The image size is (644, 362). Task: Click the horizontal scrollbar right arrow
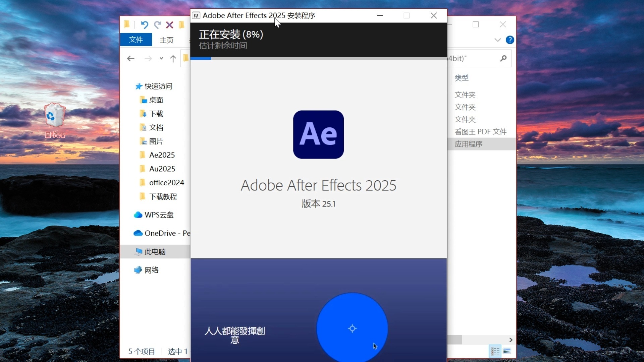(511, 340)
